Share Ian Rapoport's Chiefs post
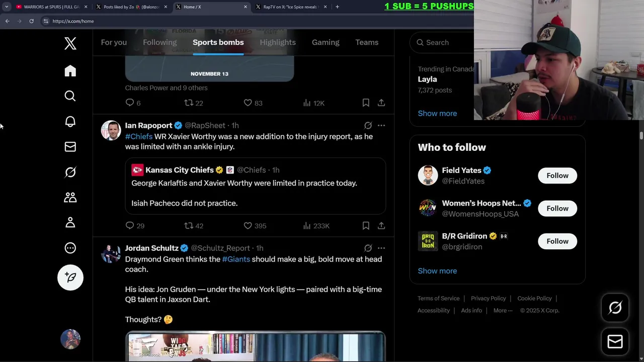 point(381,226)
